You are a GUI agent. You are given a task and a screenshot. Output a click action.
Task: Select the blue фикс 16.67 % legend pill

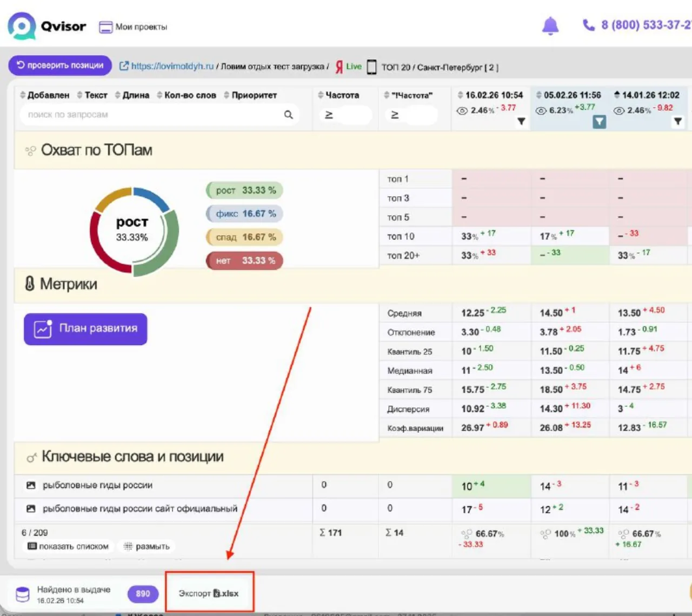click(245, 213)
